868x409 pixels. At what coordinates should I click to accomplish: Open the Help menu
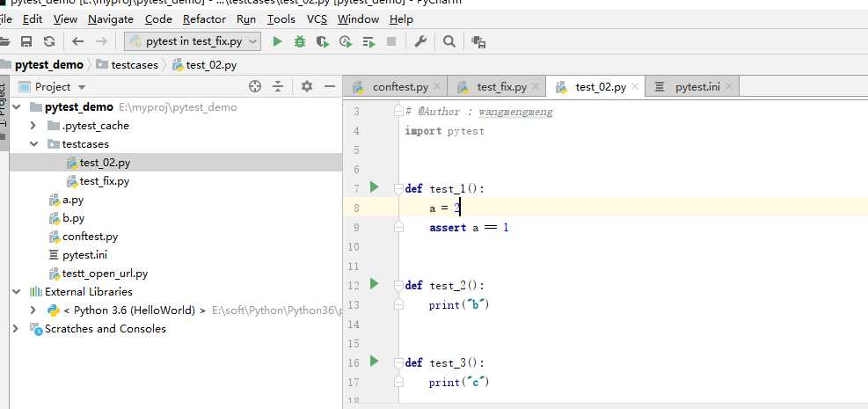coord(401,19)
